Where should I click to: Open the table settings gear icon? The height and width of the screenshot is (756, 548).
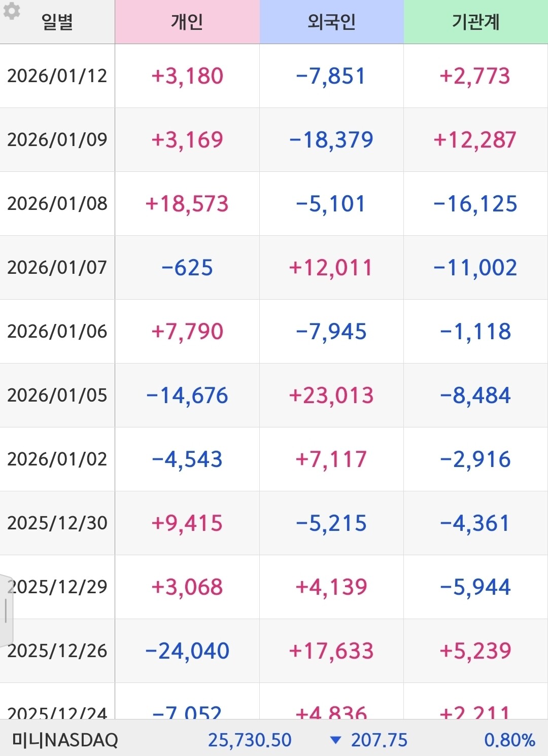point(11,11)
